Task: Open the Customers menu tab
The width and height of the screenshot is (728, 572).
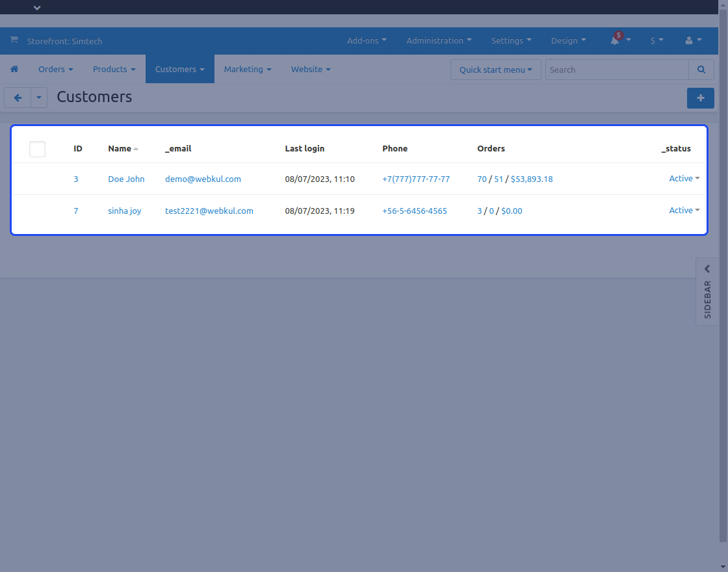Action: point(179,69)
